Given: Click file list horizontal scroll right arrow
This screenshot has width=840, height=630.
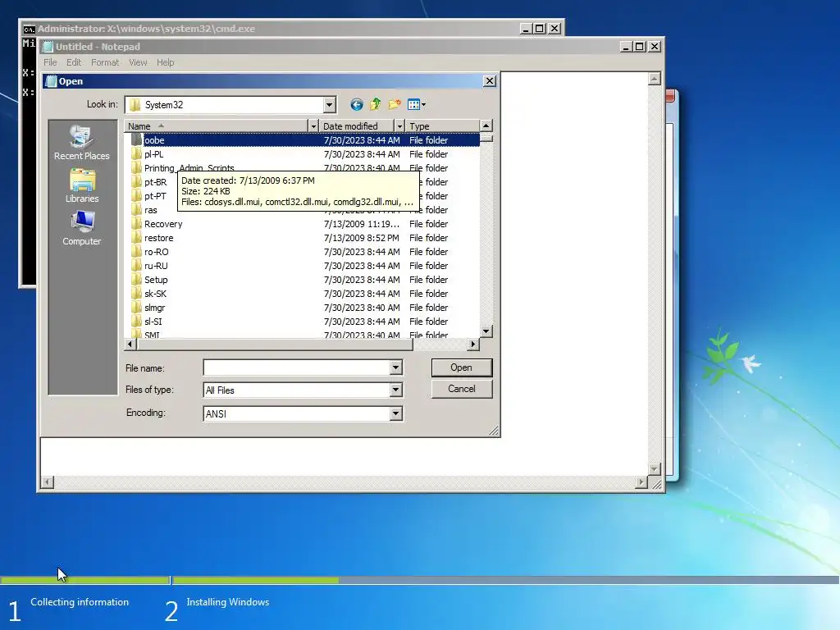Looking at the screenshot, I should pos(473,344).
